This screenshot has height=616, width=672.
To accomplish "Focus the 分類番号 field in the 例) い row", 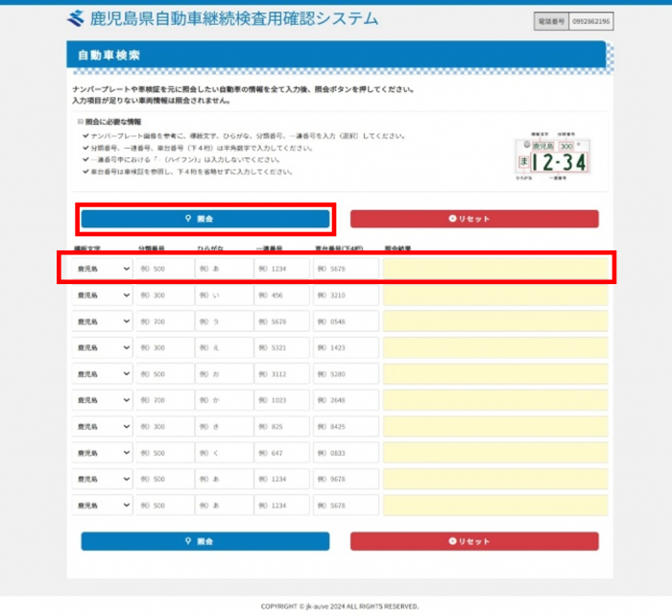I will 165,296.
